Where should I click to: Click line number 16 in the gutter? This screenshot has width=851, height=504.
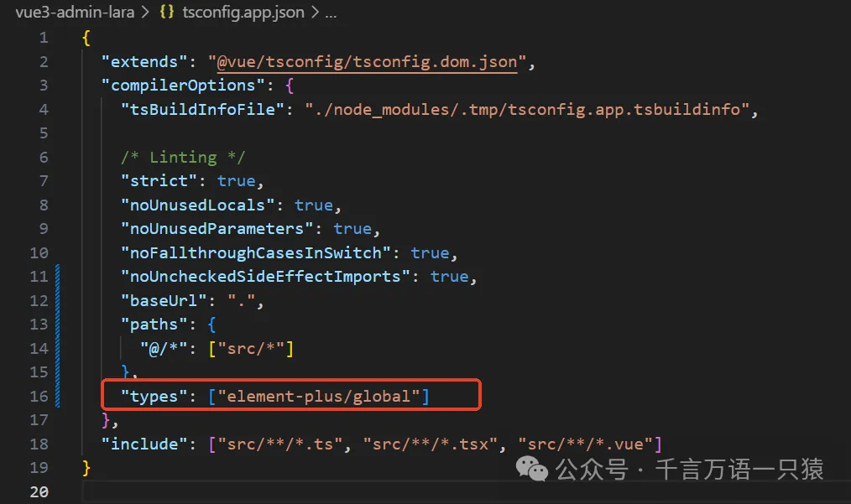point(39,396)
